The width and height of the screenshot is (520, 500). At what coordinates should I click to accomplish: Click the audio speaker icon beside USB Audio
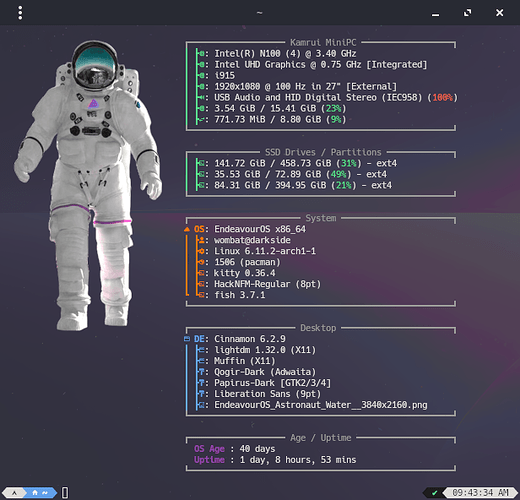point(202,97)
